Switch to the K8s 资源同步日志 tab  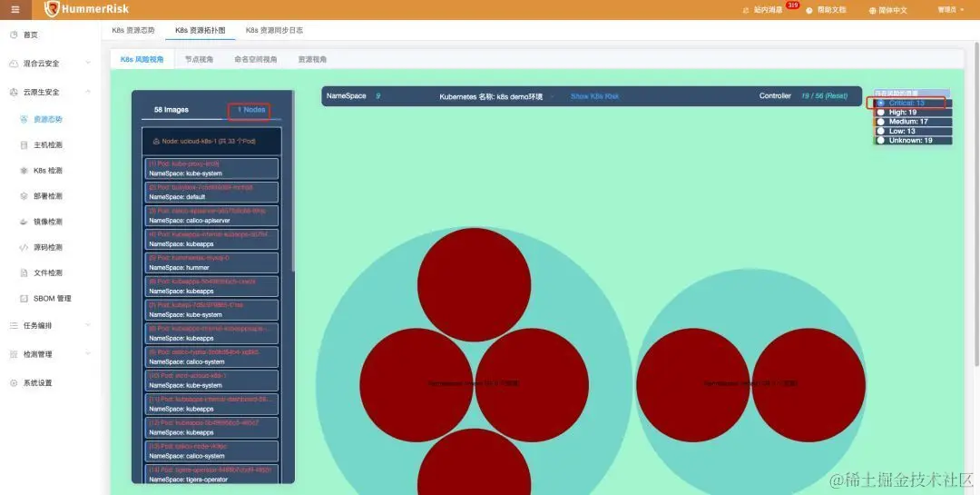coord(274,30)
